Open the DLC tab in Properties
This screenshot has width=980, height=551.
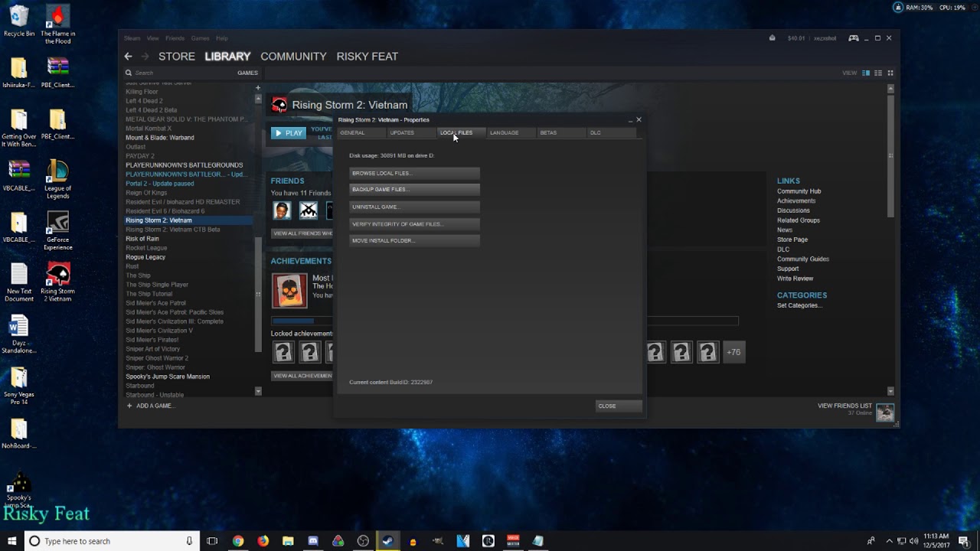click(611, 133)
